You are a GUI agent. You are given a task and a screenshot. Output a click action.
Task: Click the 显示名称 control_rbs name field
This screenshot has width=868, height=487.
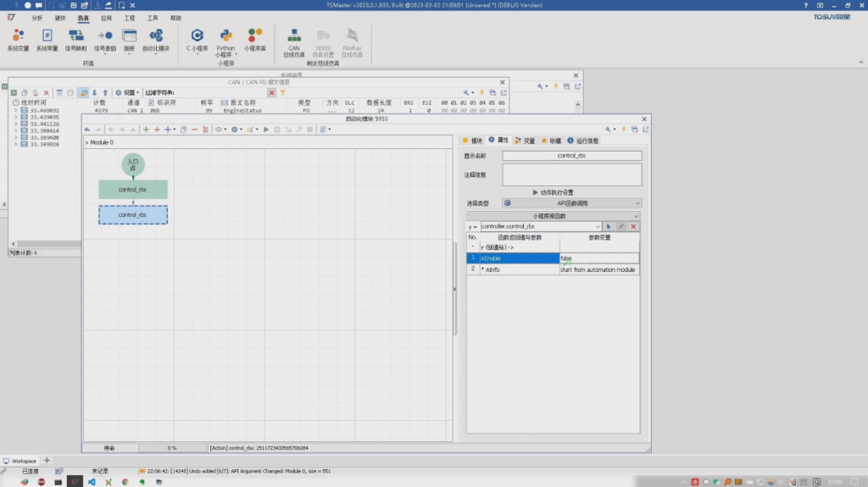click(571, 156)
